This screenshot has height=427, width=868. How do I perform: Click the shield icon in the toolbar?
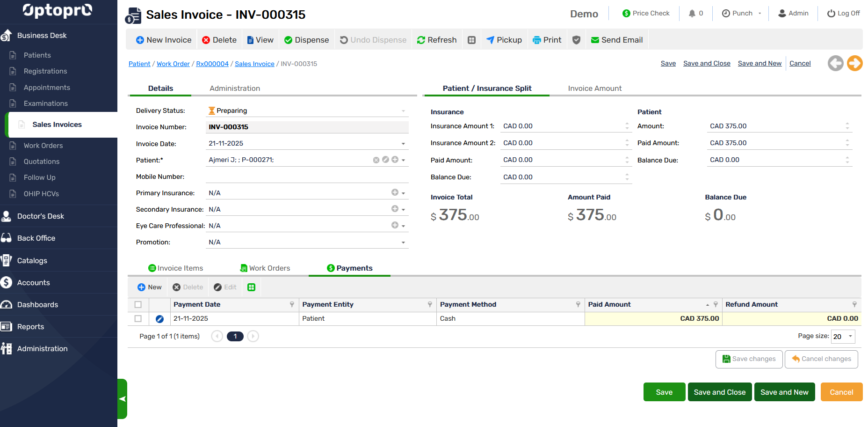(x=576, y=40)
